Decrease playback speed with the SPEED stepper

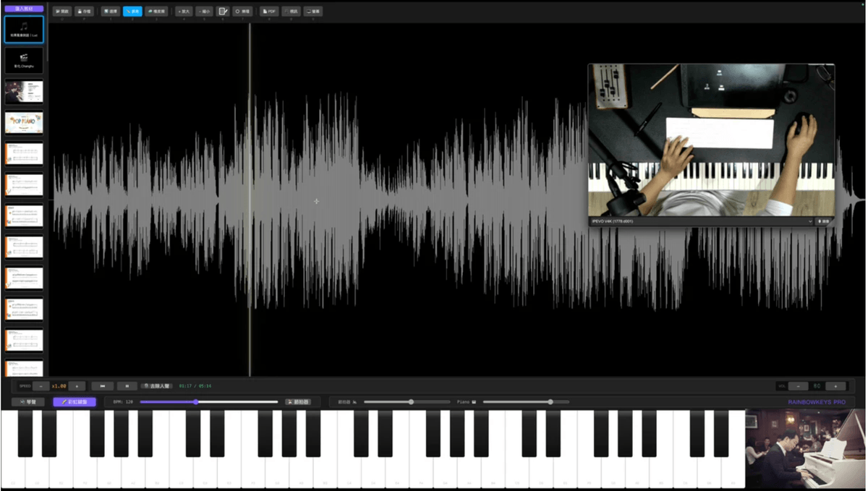point(40,385)
